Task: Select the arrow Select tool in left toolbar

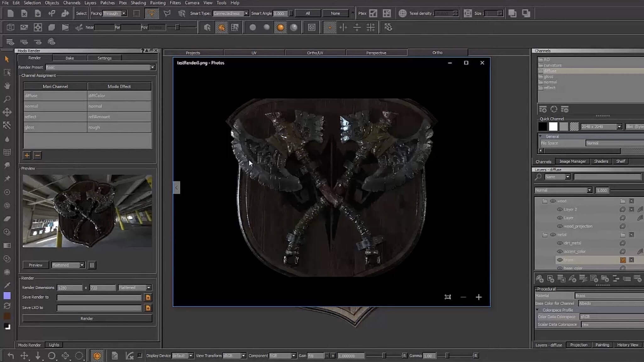Action: 7,59
